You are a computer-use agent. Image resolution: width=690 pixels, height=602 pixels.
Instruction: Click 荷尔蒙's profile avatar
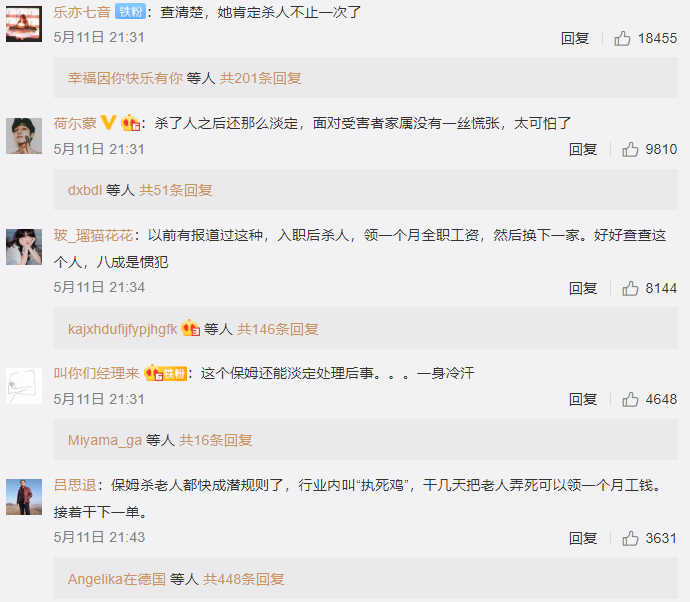click(24, 136)
